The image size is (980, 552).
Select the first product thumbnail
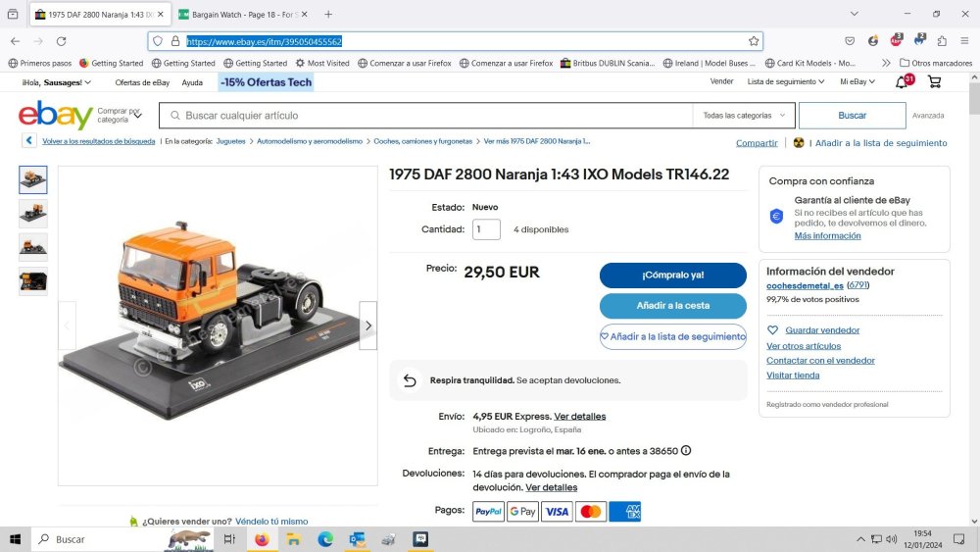click(33, 180)
